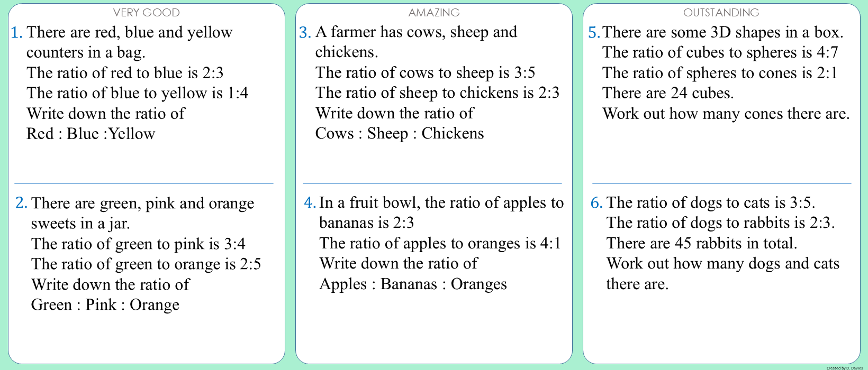
Task: Click "The ratio of apples to oranges" line
Action: (440, 244)
